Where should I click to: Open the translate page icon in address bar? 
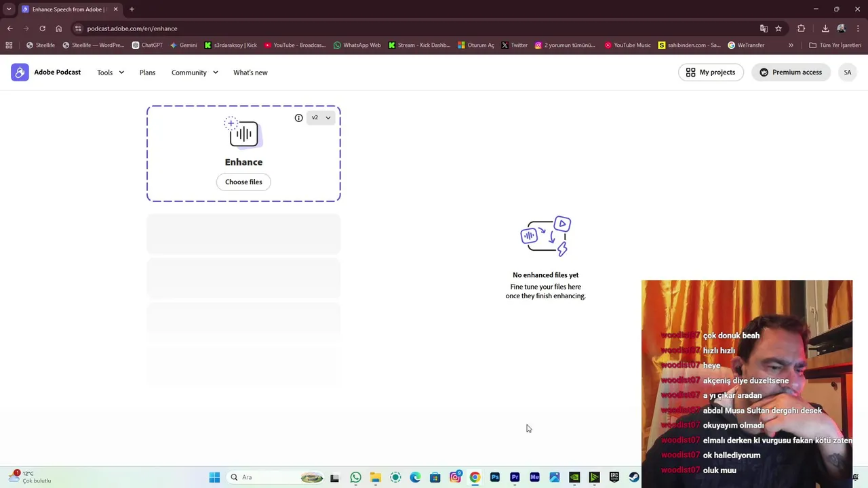click(764, 28)
